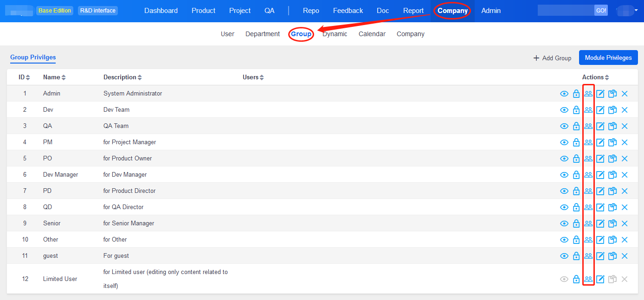Screen dimensions: 644x300
Task: Copy the PM group
Action: pos(612,142)
